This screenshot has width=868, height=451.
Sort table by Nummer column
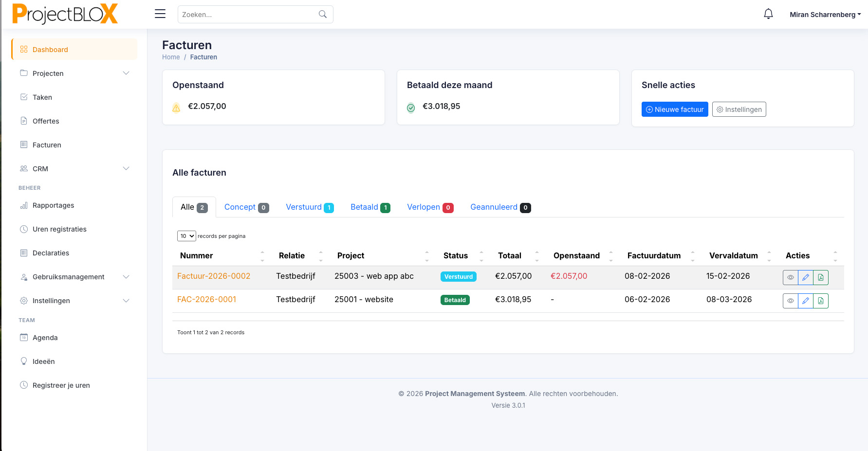coord(197,255)
